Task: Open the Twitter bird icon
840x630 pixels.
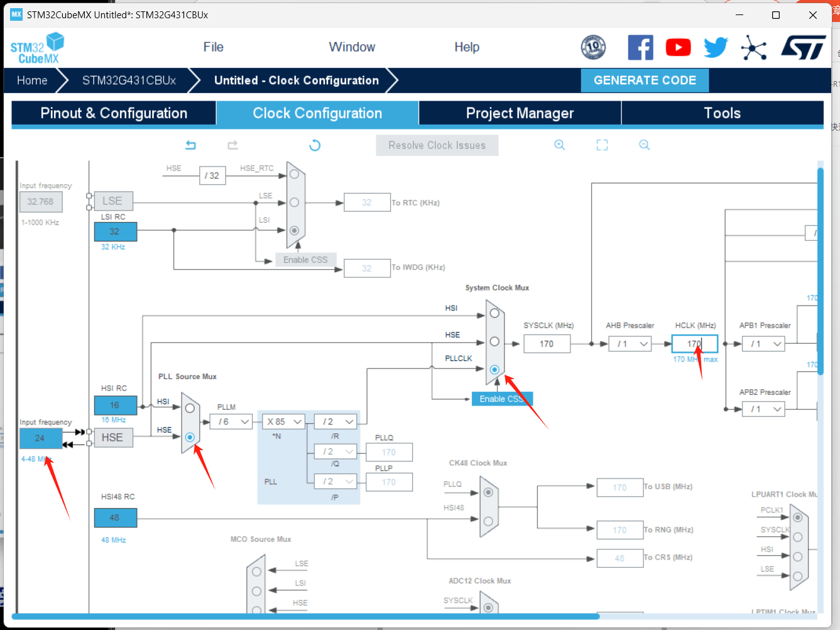Action: pos(716,47)
